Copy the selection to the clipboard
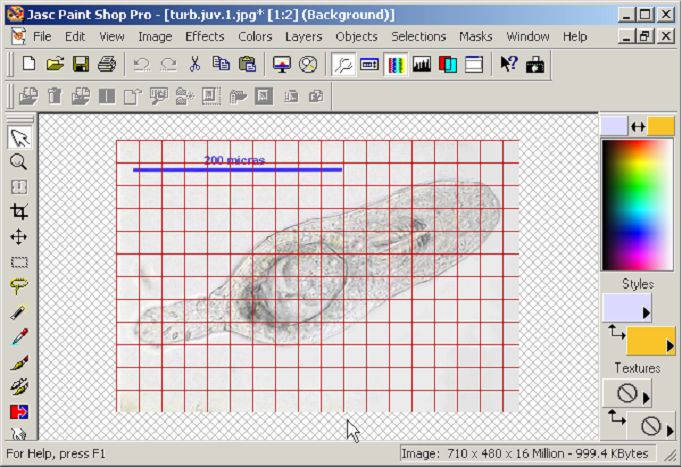Viewport: 681px width, 467px height. pyautogui.click(x=221, y=64)
